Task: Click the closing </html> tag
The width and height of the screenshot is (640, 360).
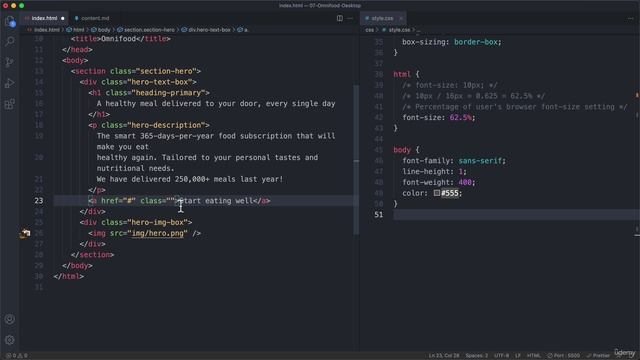Action: click(69, 276)
